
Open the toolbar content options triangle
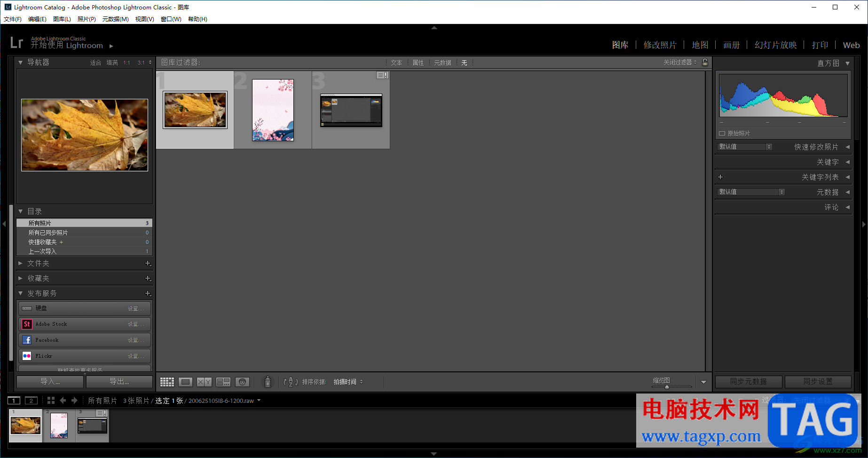click(703, 382)
